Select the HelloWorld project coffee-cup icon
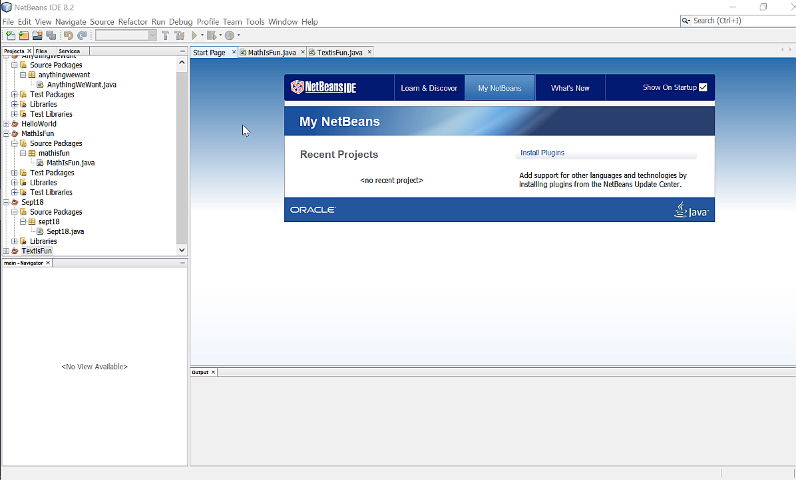This screenshot has height=480, width=796. coord(15,124)
